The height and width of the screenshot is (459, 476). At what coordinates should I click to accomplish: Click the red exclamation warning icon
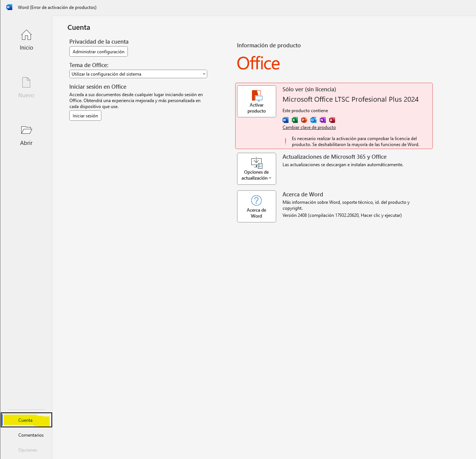286,141
